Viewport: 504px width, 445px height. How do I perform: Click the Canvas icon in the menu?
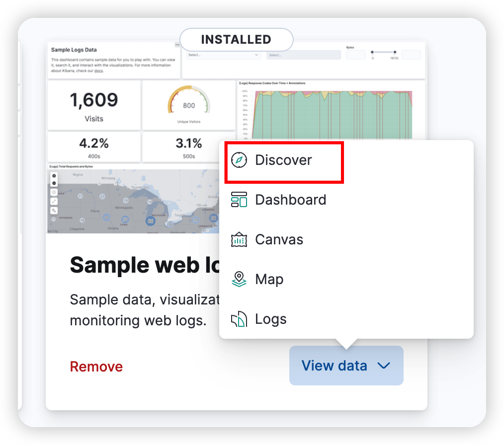(239, 240)
